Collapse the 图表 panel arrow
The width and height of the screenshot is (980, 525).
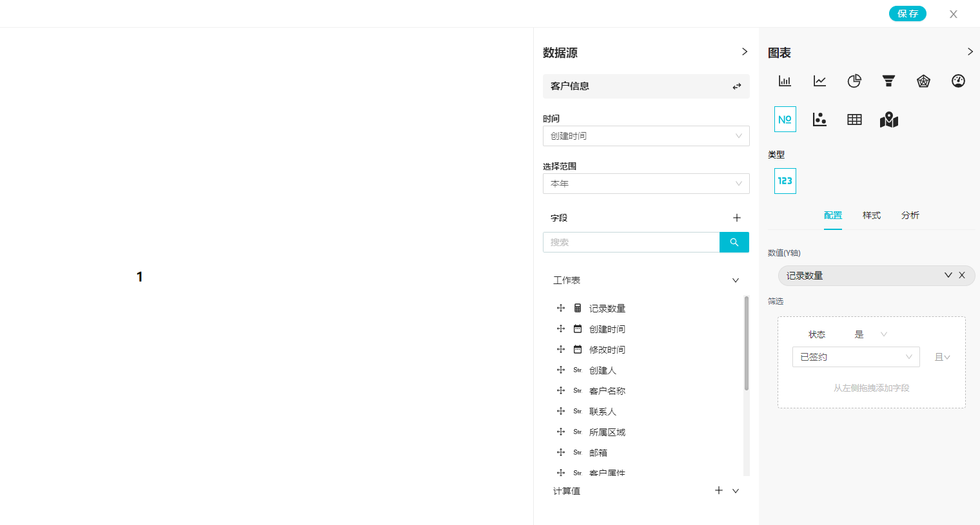click(x=970, y=52)
